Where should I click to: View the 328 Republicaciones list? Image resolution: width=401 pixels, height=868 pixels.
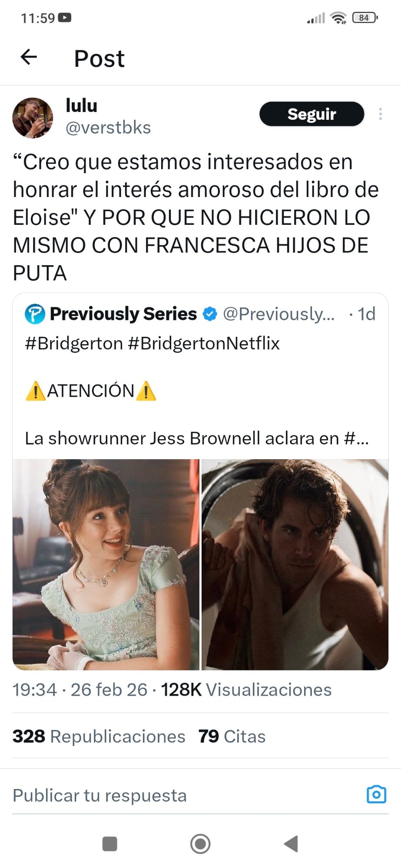pos(99,736)
